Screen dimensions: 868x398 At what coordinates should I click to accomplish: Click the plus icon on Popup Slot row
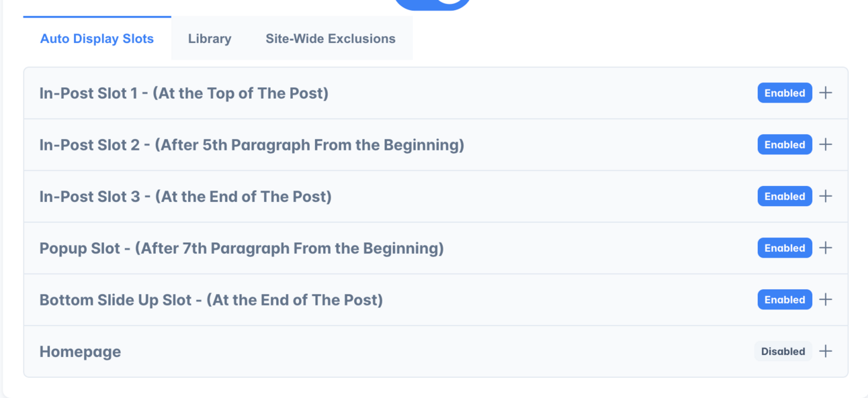[x=826, y=248]
